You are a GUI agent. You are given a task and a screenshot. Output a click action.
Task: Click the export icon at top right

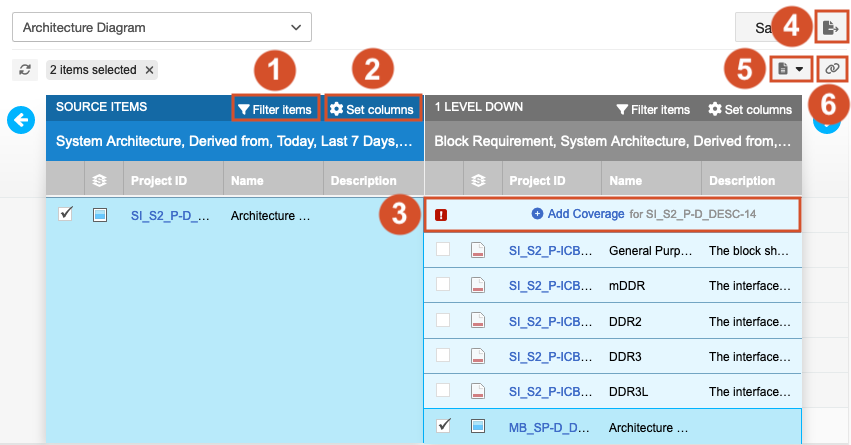(x=830, y=28)
